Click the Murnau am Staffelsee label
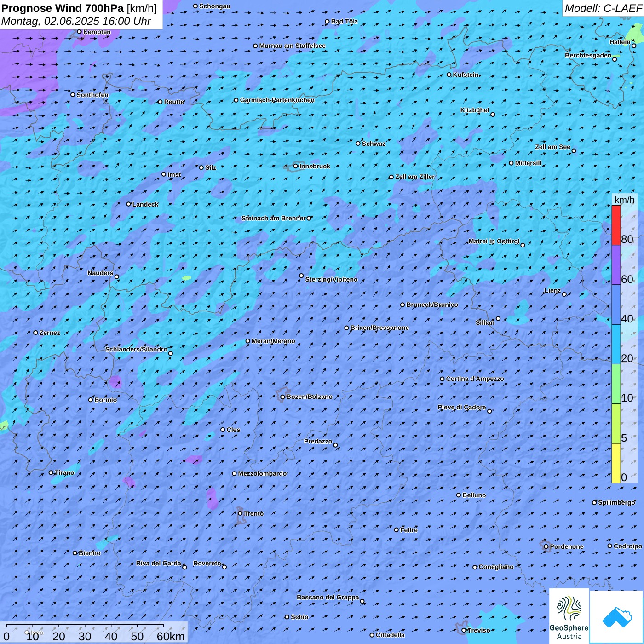The image size is (644, 644). 293,46
